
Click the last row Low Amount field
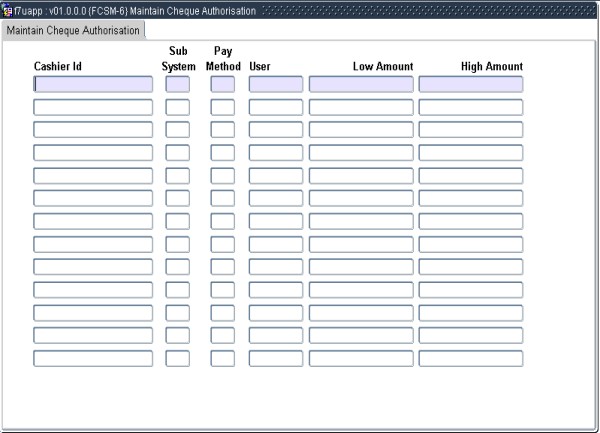tap(361, 358)
